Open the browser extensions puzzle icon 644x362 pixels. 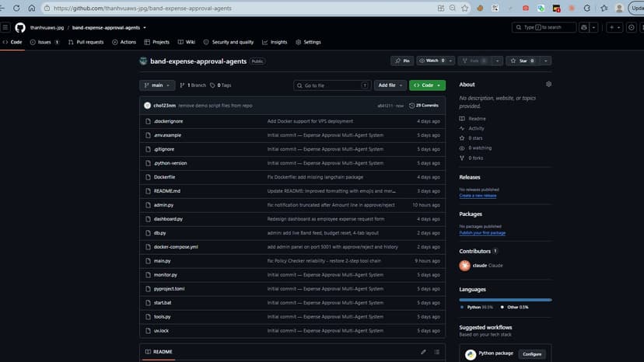click(x=587, y=9)
